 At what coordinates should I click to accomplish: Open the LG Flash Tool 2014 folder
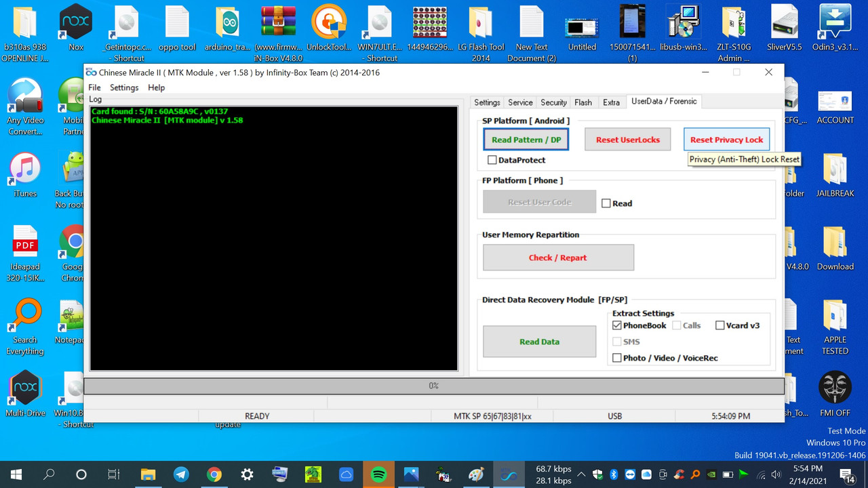point(481,33)
